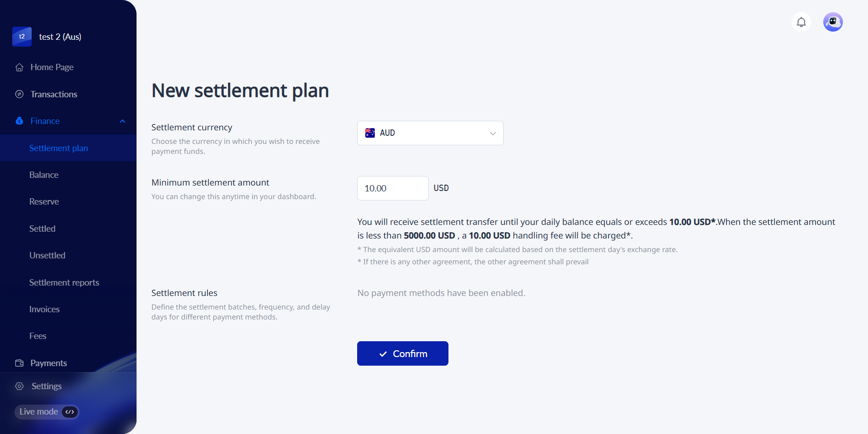This screenshot has width=868, height=434.
Task: Click the t2 account logo icon
Action: click(x=22, y=37)
